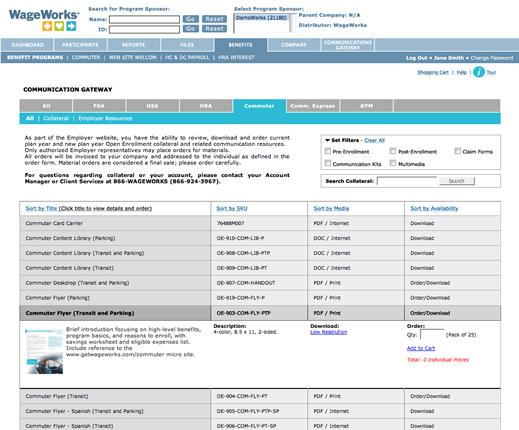Open Commuter submenu item
The width and height of the screenshot is (519, 430).
pos(86,57)
